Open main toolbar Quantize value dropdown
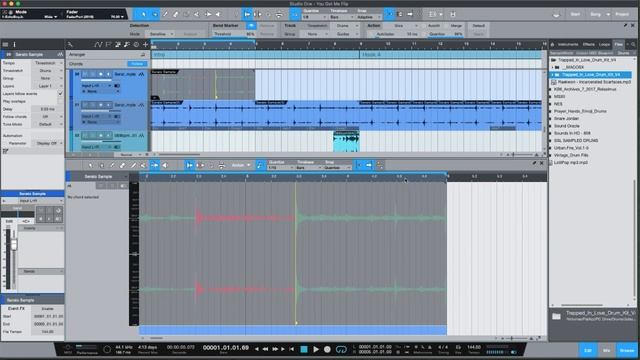 (314, 17)
